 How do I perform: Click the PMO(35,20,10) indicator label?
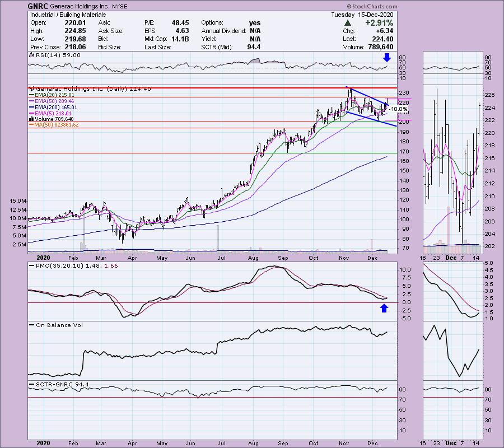60,266
